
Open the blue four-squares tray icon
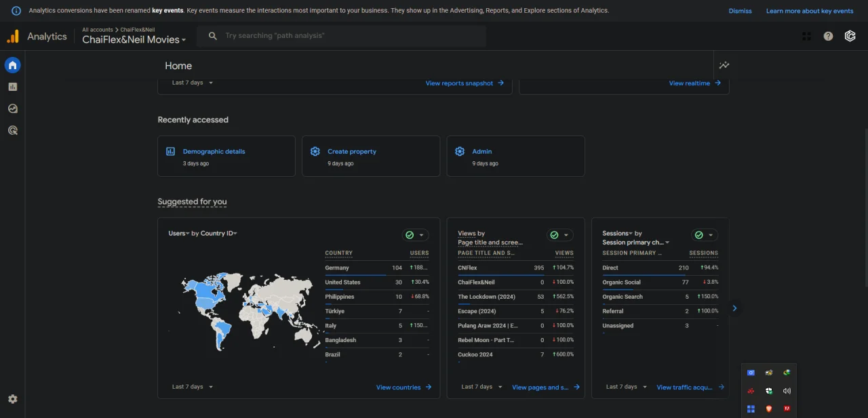(751, 409)
